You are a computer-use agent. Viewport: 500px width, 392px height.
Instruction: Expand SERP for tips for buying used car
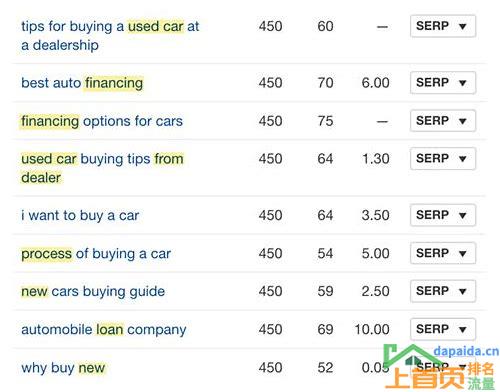[443, 26]
